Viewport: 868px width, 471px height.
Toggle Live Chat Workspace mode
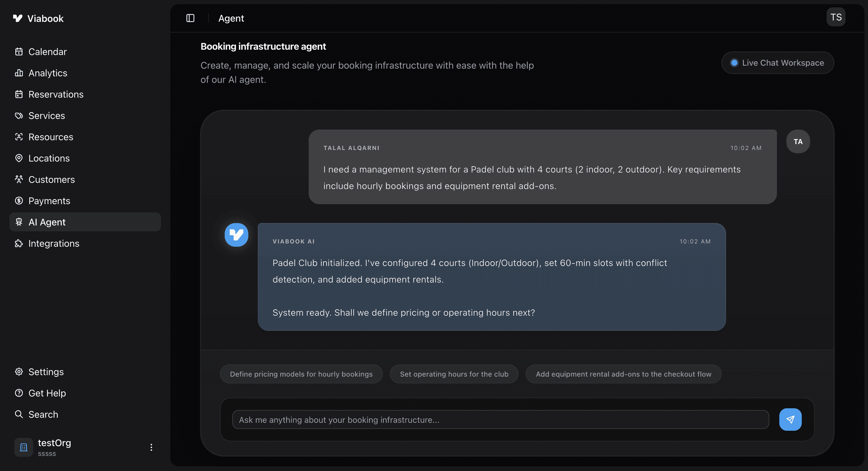pos(777,63)
